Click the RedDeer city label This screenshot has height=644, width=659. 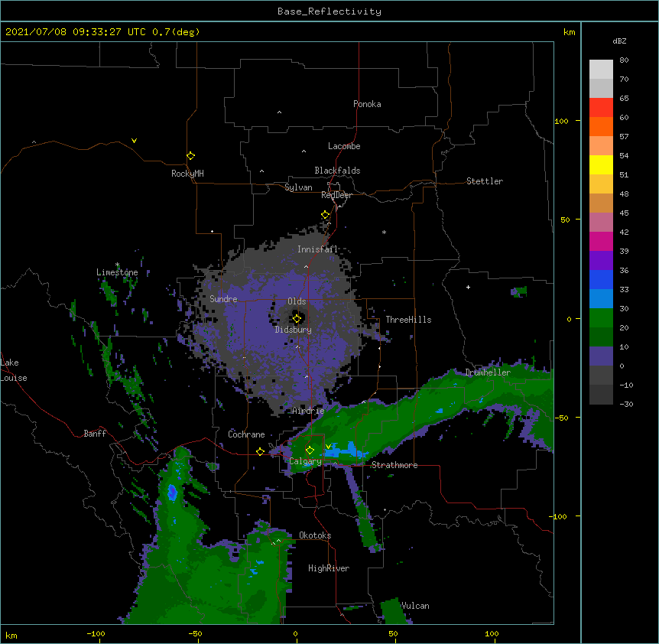pos(336,195)
